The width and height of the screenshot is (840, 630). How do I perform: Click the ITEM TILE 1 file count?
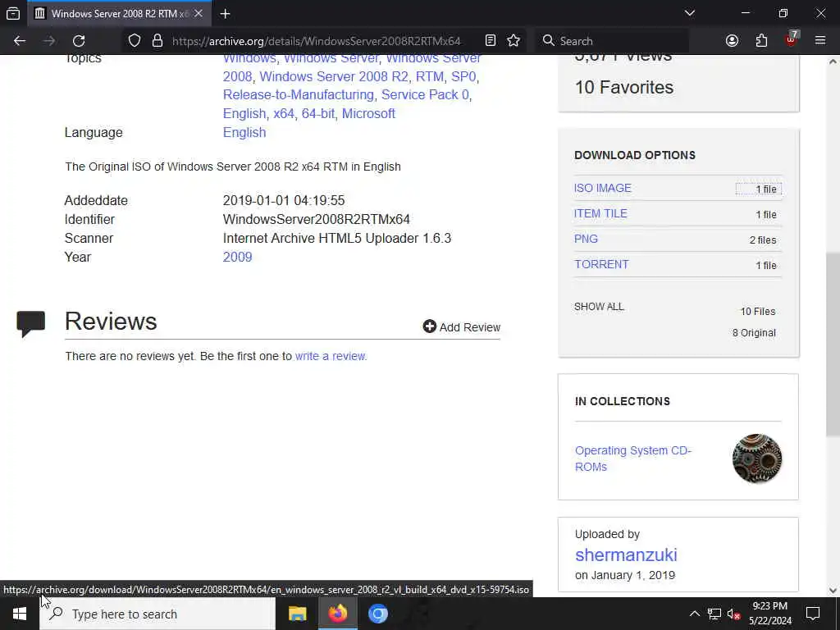pos(766,214)
